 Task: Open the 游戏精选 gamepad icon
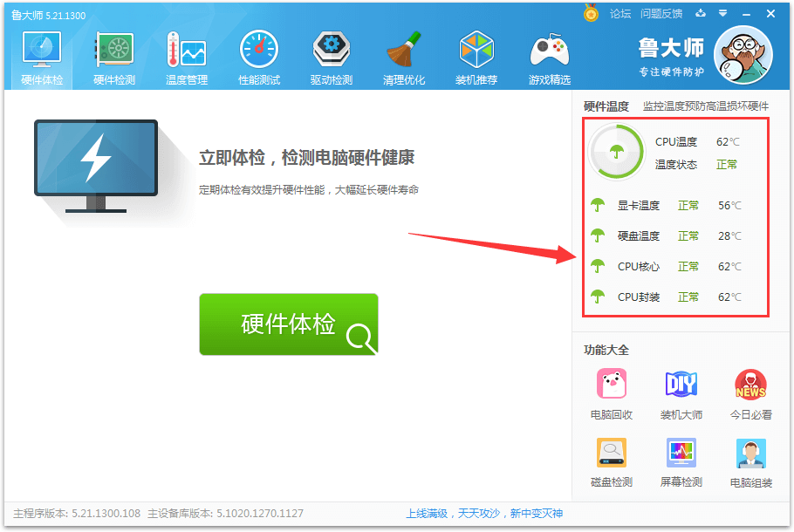pyautogui.click(x=550, y=58)
